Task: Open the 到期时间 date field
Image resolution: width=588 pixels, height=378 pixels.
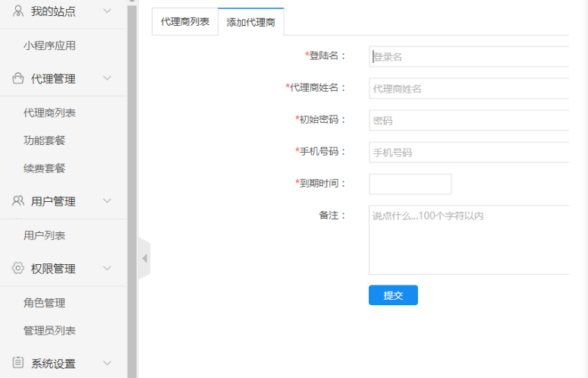Action: [x=410, y=184]
